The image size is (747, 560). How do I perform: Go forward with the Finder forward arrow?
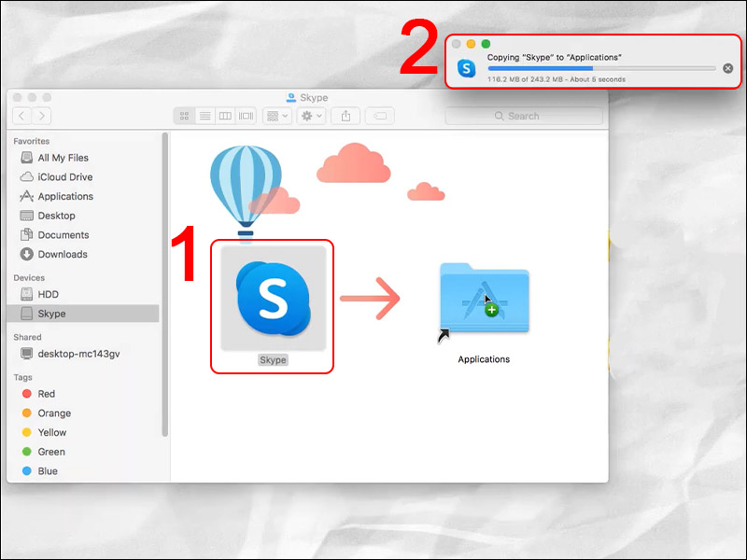pos(42,116)
